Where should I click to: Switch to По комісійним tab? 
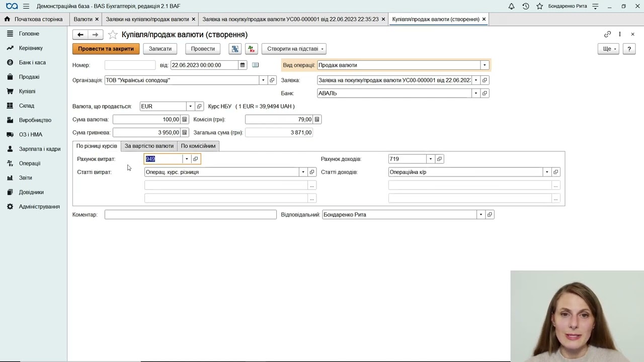(x=198, y=146)
